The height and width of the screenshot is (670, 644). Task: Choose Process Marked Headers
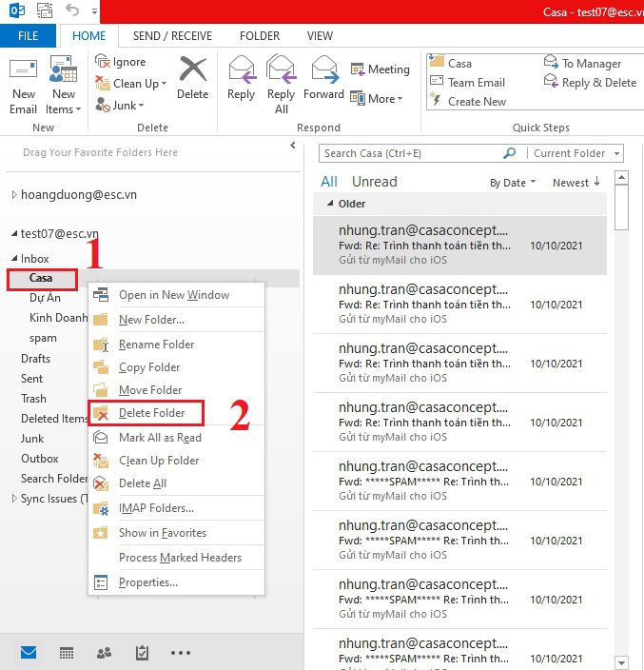coord(176,558)
